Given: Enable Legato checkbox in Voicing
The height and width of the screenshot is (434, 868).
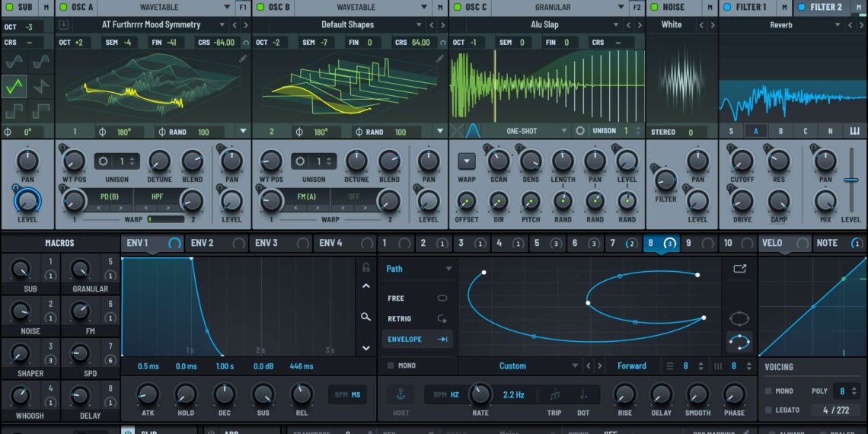Looking at the screenshot, I should point(768,410).
